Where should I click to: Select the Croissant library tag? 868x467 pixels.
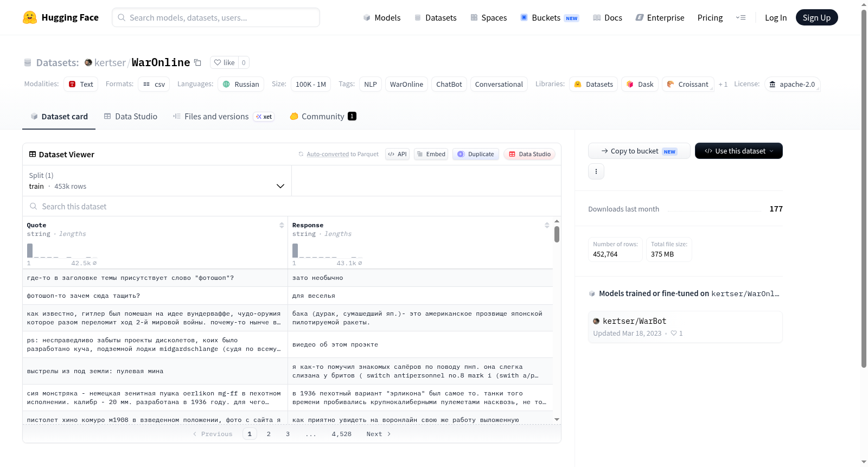coord(688,84)
